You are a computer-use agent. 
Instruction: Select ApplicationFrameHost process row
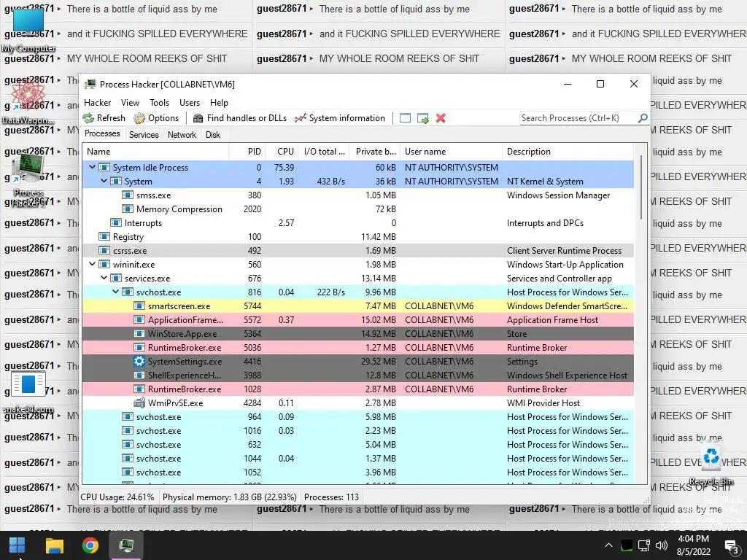[358, 320]
